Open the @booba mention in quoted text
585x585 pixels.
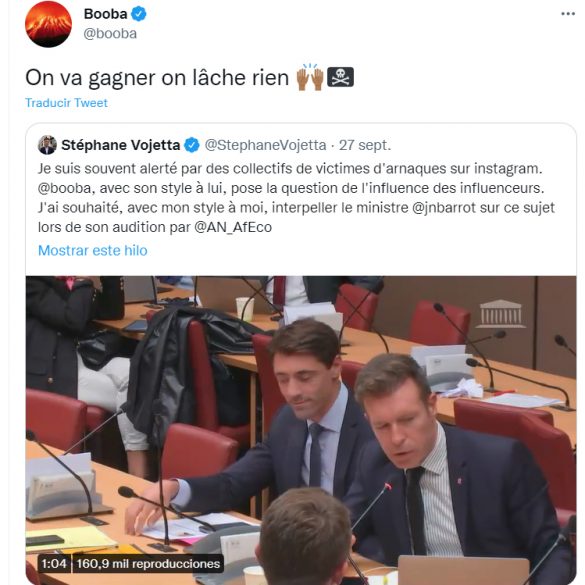pos(64,188)
